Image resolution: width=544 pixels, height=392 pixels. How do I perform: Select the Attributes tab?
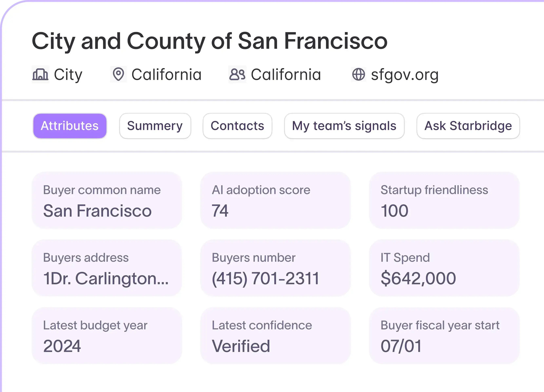pyautogui.click(x=70, y=126)
